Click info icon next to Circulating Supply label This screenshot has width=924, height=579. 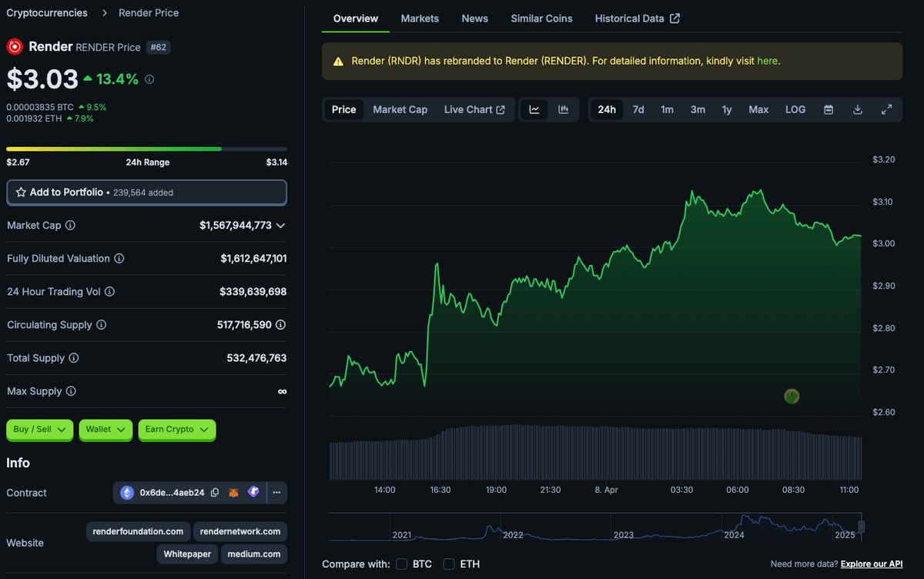pos(101,325)
